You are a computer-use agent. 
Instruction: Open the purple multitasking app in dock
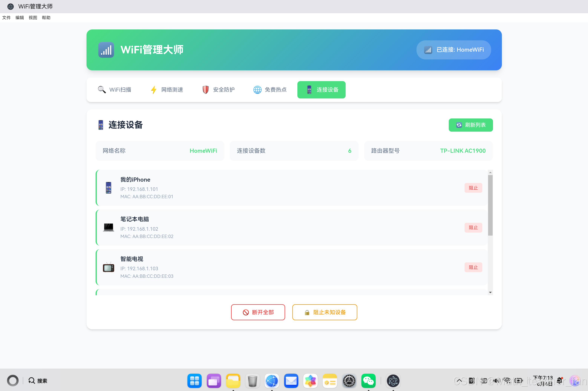[214, 381]
